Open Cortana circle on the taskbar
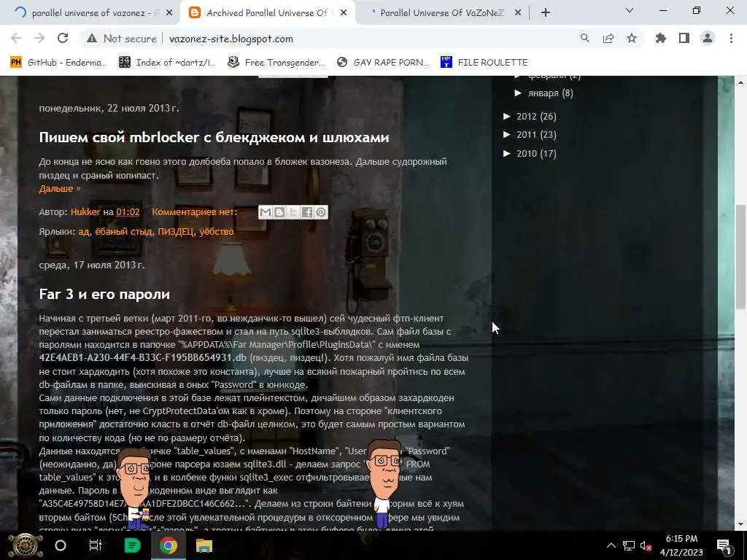This screenshot has width=747, height=560. (61, 545)
